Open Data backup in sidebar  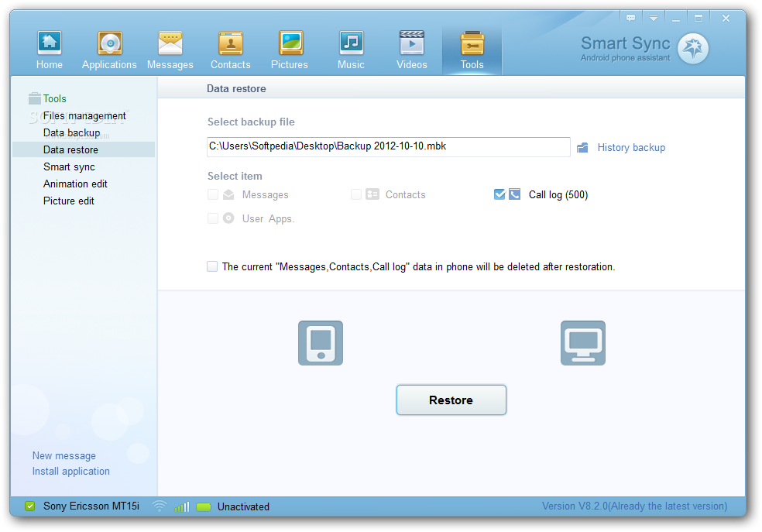(71, 132)
